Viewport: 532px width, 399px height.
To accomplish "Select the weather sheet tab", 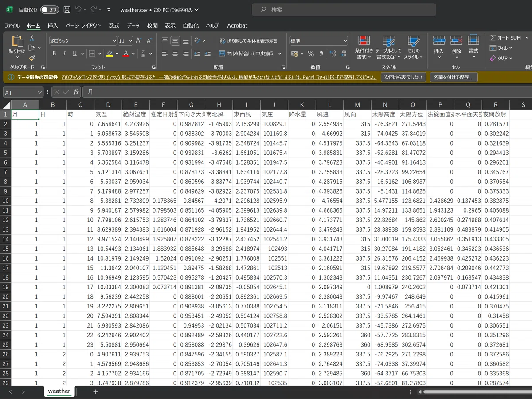I will click(x=59, y=391).
